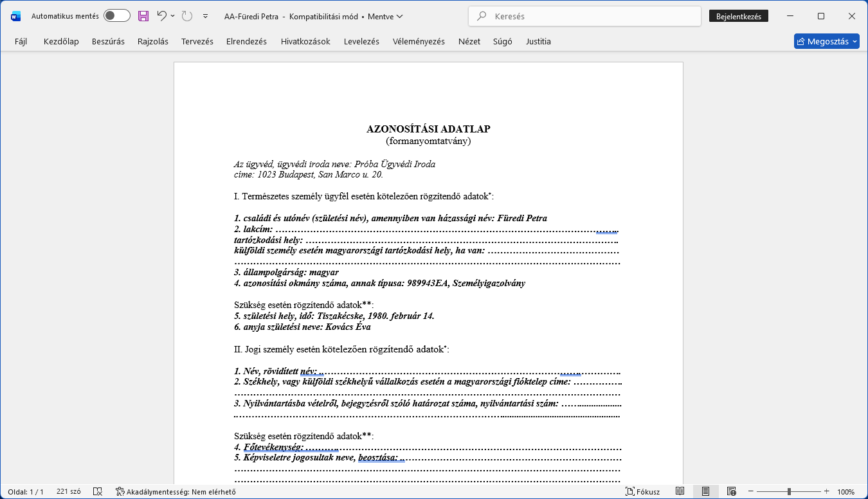Switch to Web Layout view icon
The height and width of the screenshot is (499, 868).
tap(731, 492)
